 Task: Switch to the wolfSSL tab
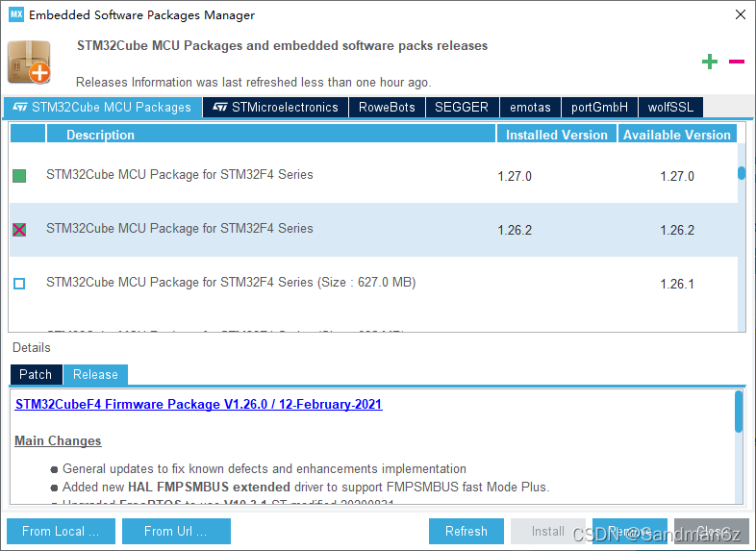(x=670, y=107)
